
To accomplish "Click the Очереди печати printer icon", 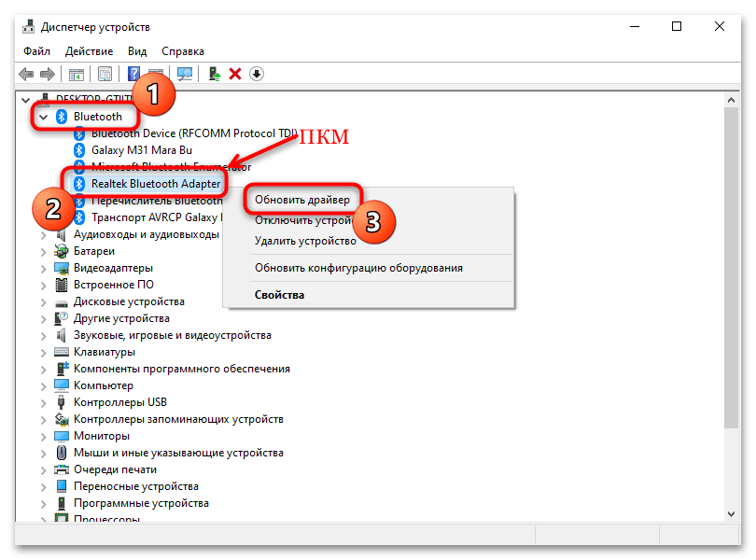I will point(62,469).
